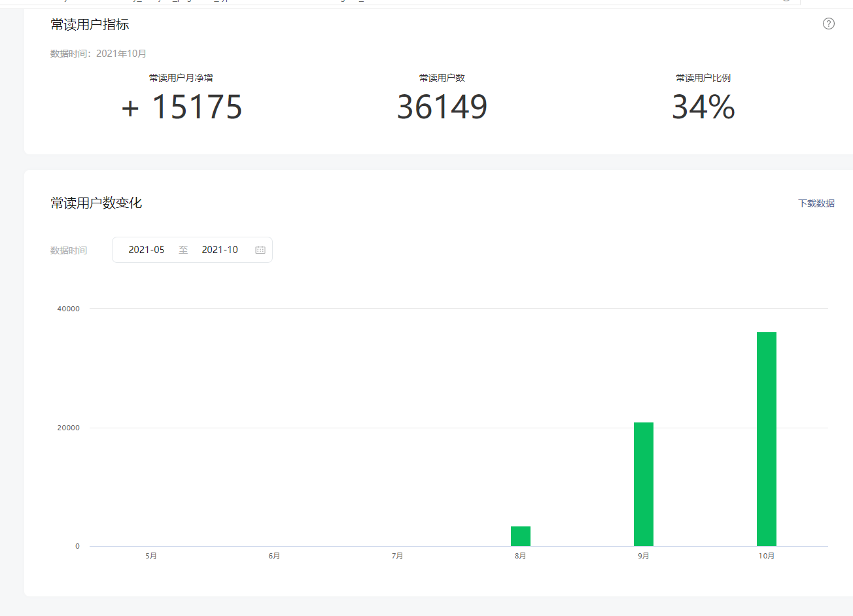Click the 40000 y-axis label
853x616 pixels.
[68, 309]
